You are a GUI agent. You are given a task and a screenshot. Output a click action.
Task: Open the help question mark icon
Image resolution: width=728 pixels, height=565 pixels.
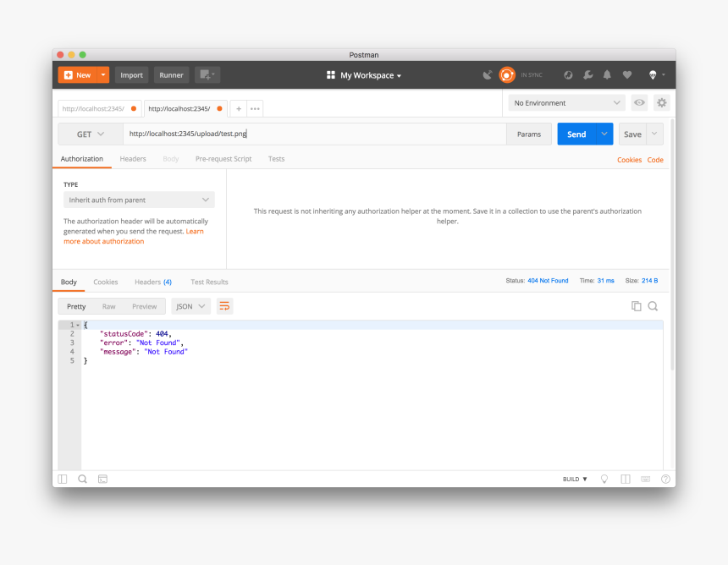(x=665, y=480)
